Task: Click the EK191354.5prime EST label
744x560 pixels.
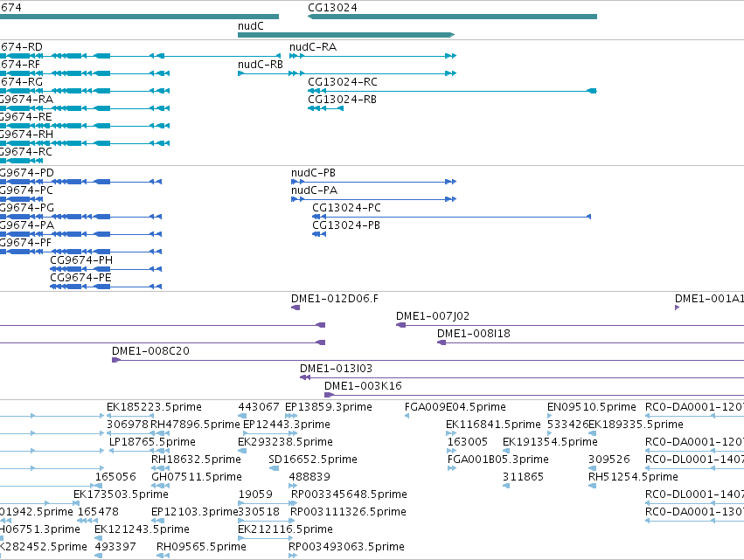Action: [550, 442]
